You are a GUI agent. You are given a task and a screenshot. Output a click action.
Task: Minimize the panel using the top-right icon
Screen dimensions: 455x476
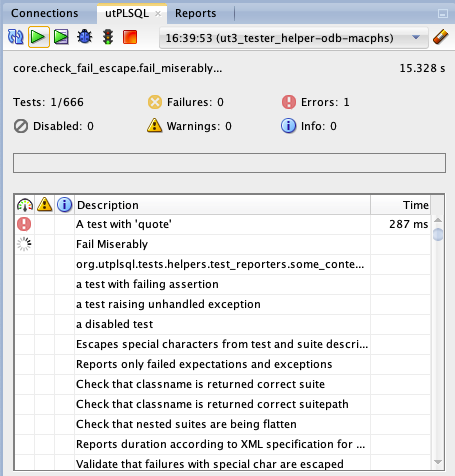tap(443, 14)
